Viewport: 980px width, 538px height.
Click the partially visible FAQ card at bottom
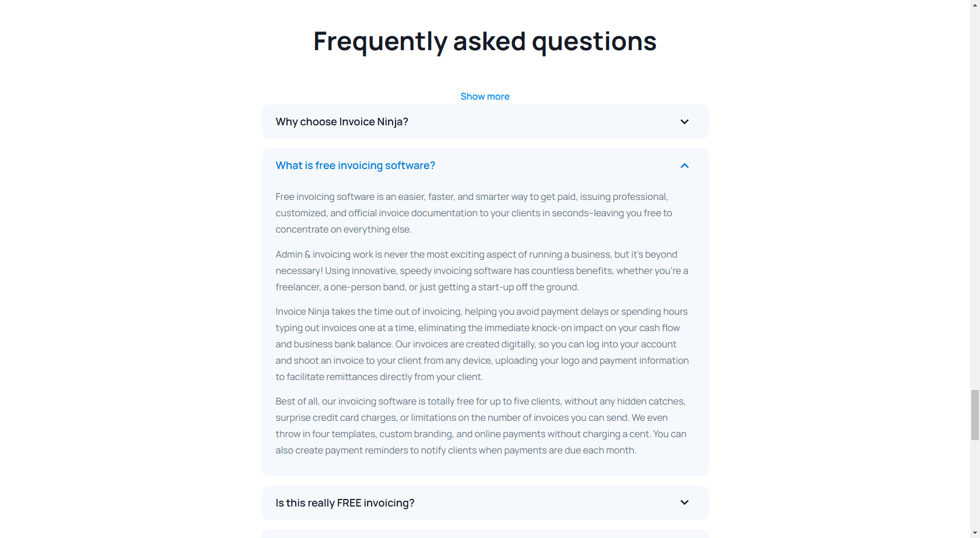[485, 533]
